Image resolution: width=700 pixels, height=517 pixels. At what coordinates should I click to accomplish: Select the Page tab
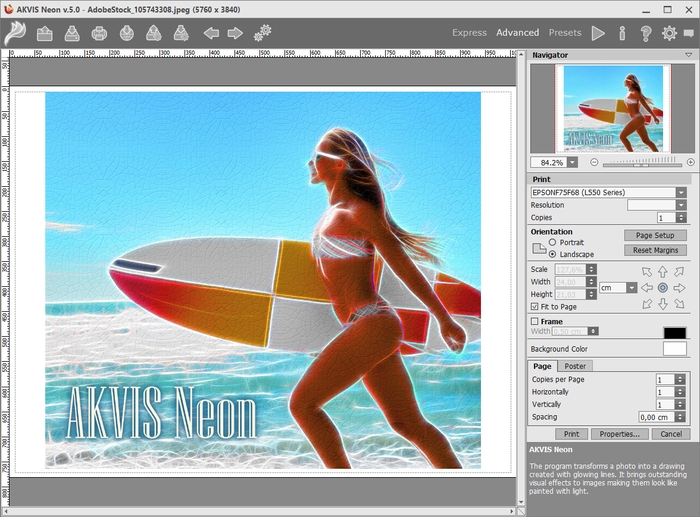(542, 366)
